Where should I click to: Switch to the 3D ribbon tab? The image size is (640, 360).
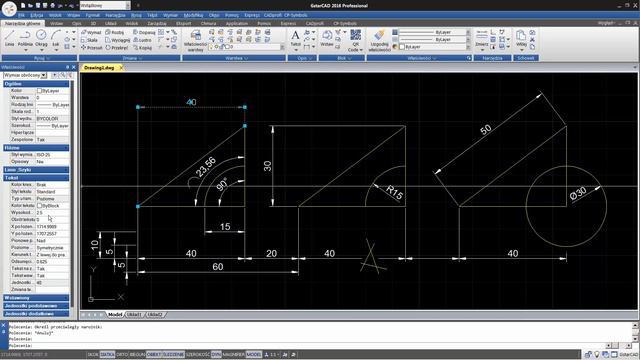93,24
